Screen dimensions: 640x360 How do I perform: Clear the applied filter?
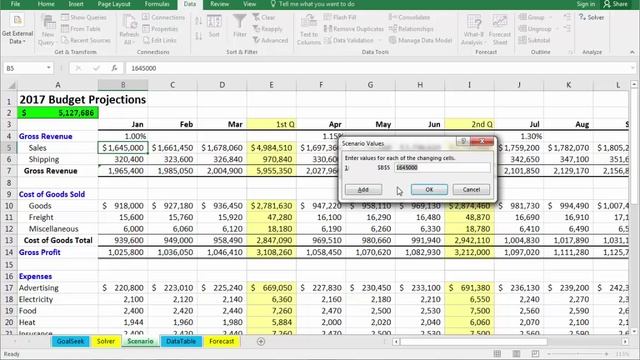[264, 18]
